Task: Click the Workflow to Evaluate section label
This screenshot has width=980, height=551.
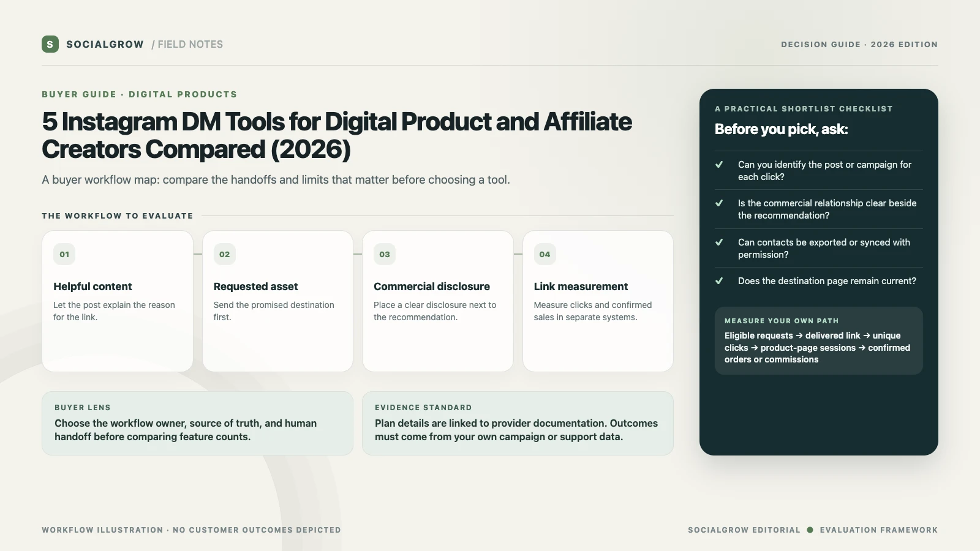Action: (118, 216)
